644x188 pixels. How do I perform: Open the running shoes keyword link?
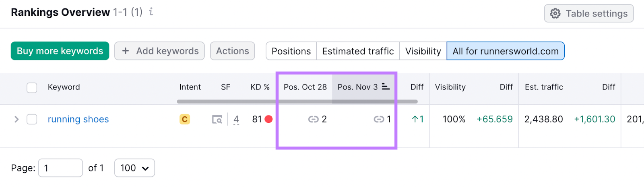click(78, 119)
